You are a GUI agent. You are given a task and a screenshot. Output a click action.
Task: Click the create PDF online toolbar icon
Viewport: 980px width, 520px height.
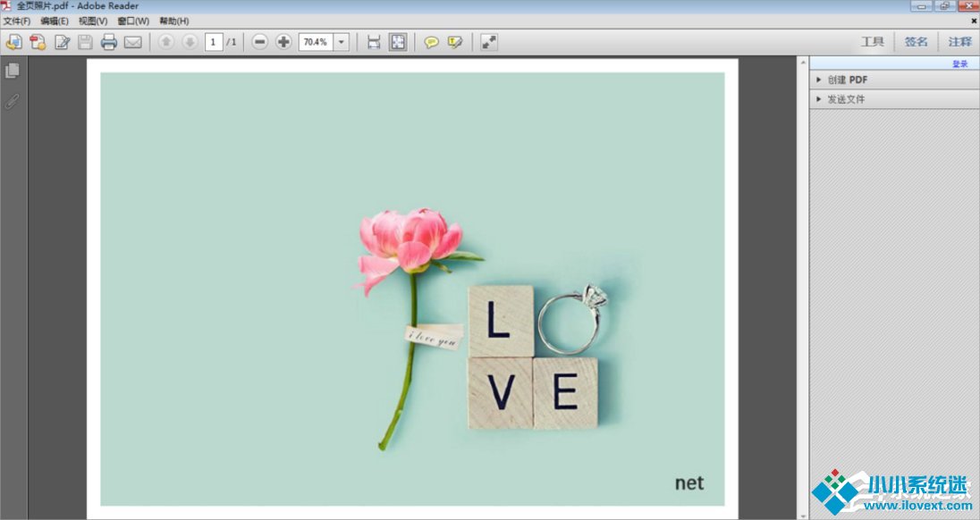[x=13, y=42]
